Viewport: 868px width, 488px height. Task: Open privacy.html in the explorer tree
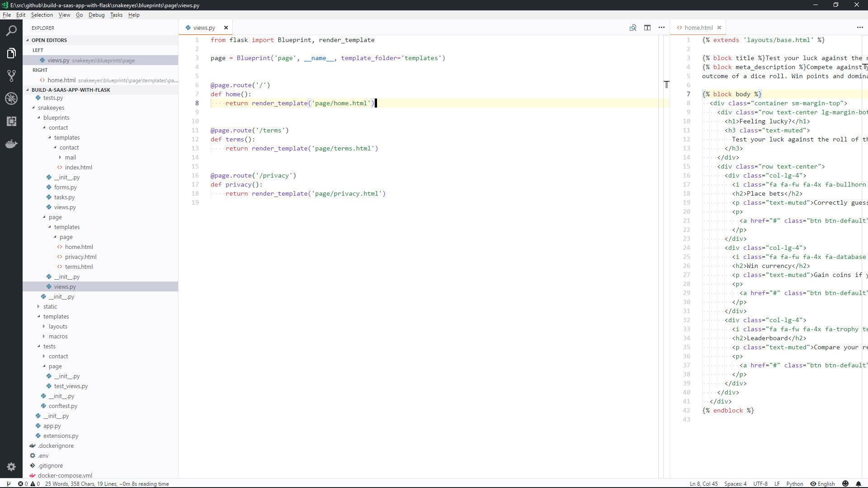click(80, 257)
